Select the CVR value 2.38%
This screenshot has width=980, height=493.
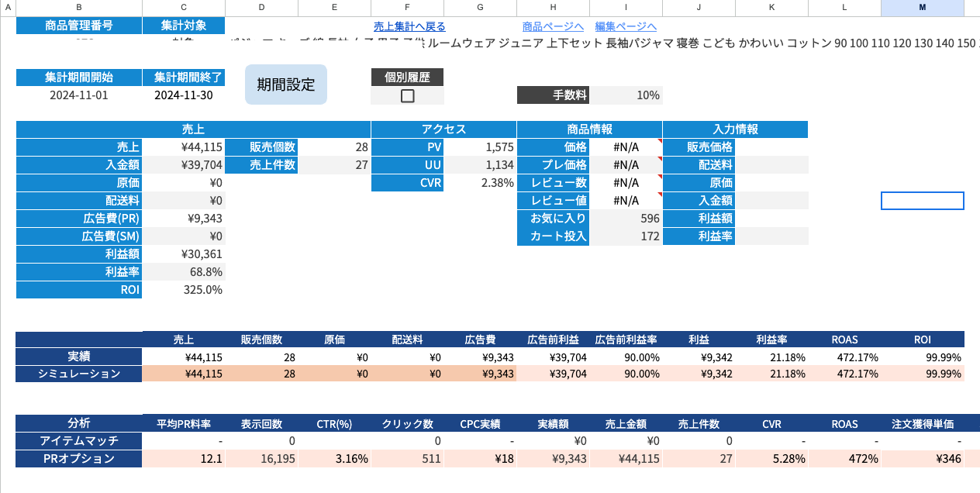tap(481, 183)
